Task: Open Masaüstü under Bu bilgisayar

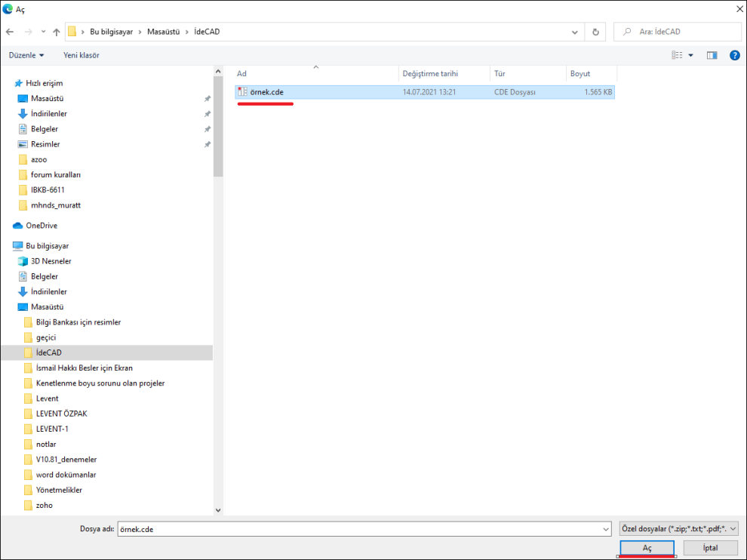Action: pos(48,307)
